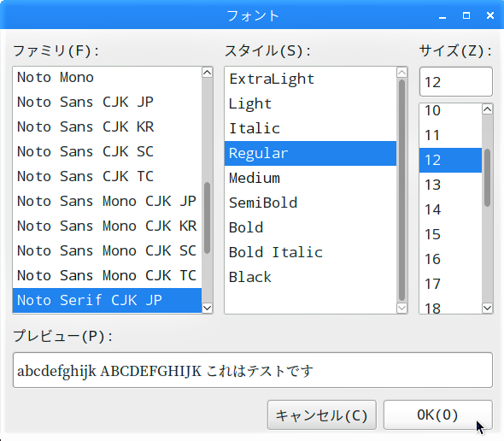The image size is (504, 441).
Task: Maximize the フォント dialog window
Action: [x=466, y=15]
